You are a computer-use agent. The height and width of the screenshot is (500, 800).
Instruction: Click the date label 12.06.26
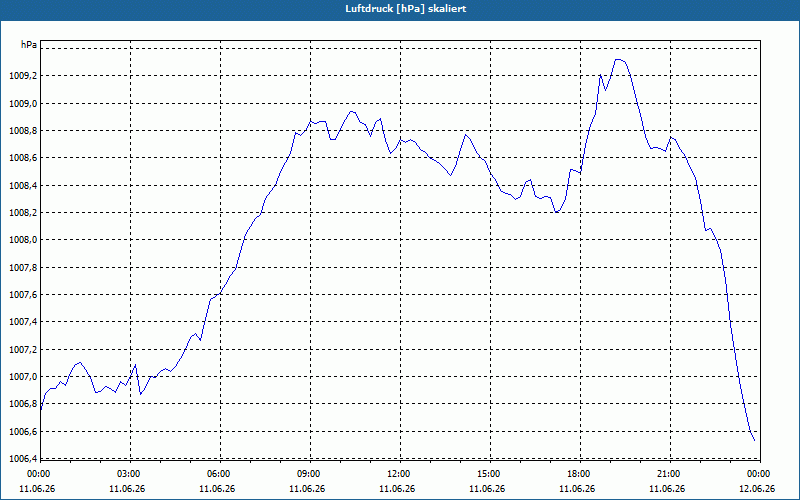pos(757,489)
